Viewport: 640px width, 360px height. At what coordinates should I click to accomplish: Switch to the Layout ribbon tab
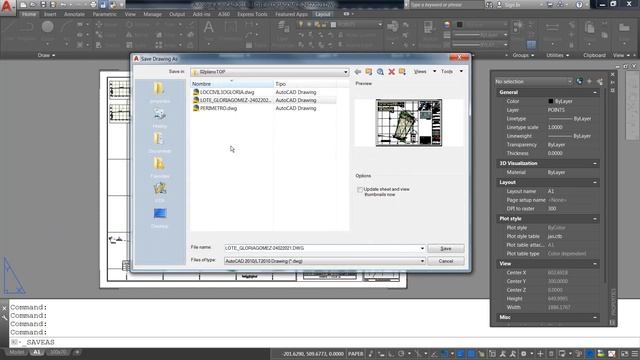322,14
